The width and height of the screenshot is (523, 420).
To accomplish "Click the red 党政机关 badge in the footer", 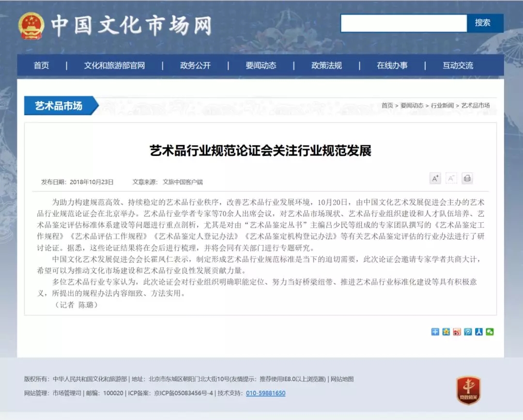I will 468,390.
